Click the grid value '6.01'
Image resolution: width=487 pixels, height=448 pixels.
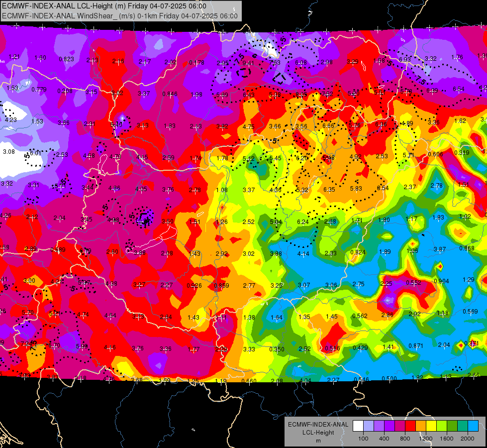coord(35,153)
